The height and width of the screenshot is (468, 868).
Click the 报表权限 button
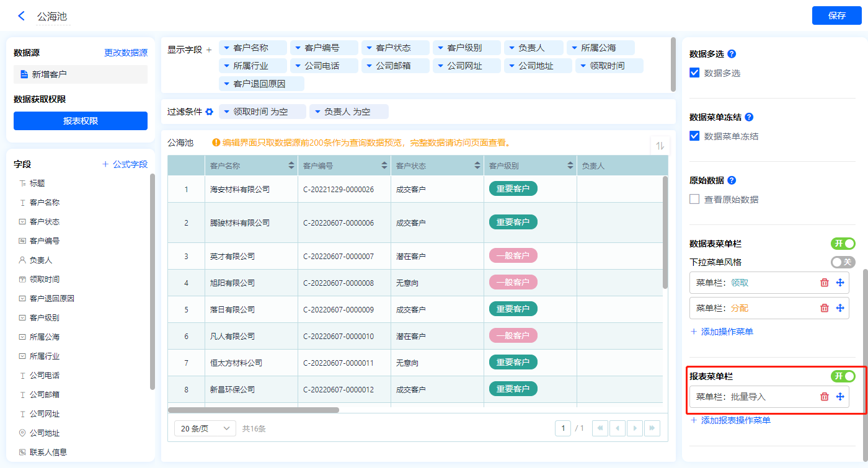pyautogui.click(x=81, y=121)
